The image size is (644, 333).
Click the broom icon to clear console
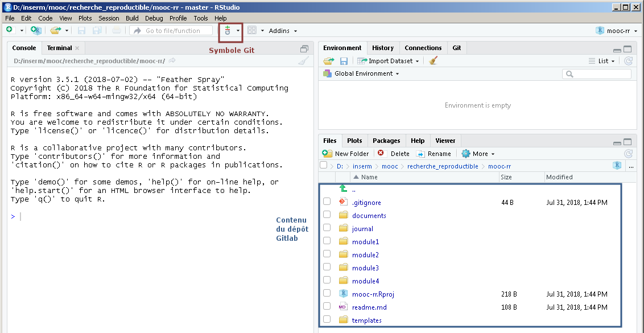[x=304, y=61]
